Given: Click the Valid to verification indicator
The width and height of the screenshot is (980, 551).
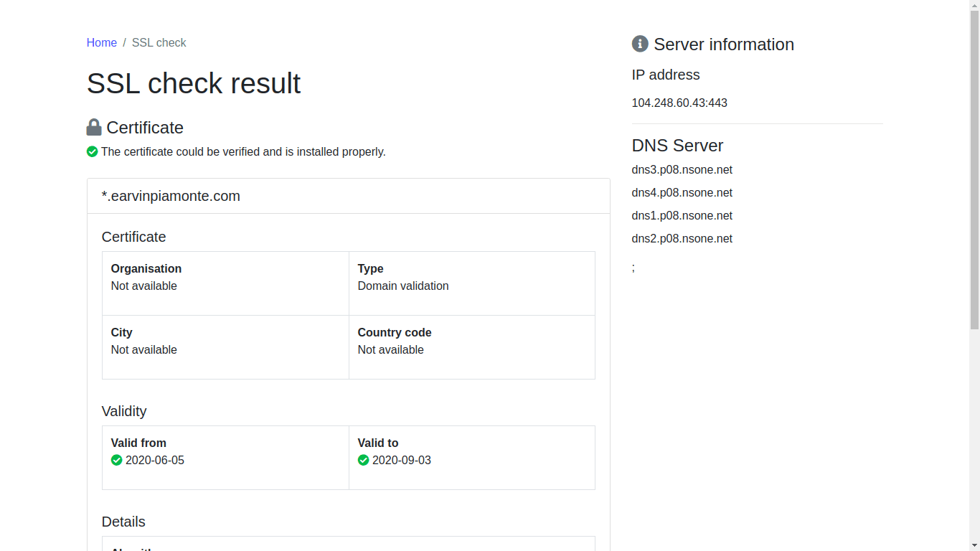Looking at the screenshot, I should pyautogui.click(x=364, y=460).
